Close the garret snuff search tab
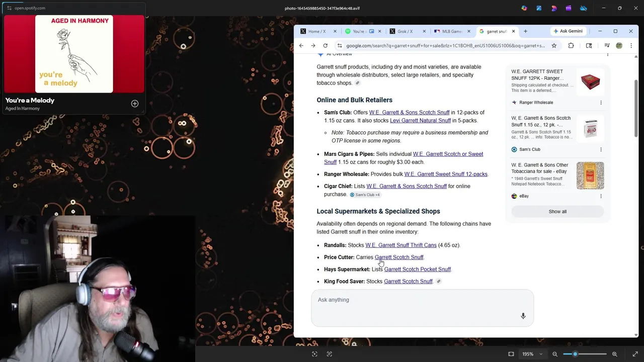This screenshot has height=362, width=644. click(513, 31)
